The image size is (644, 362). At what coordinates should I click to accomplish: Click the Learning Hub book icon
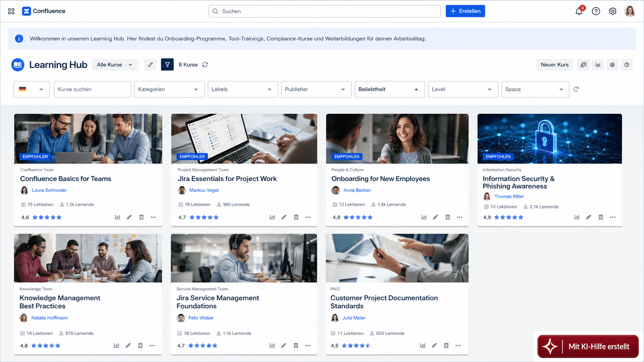(18, 65)
